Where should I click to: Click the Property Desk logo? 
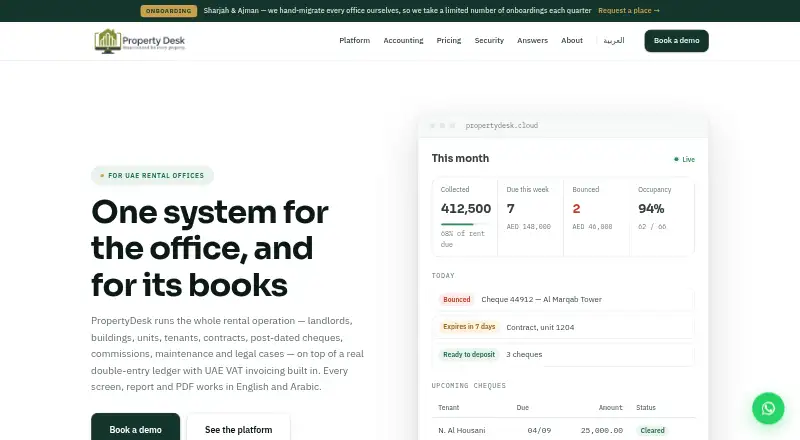[x=140, y=41]
